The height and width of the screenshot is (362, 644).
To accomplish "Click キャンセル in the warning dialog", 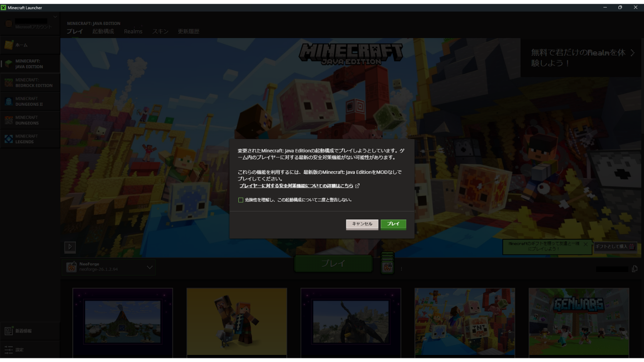I will pos(362,224).
